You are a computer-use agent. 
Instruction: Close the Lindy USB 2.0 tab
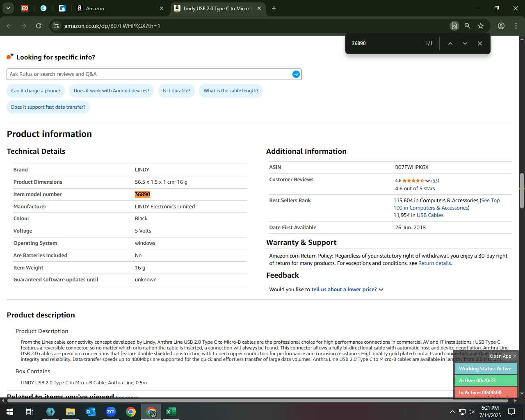[x=259, y=8]
